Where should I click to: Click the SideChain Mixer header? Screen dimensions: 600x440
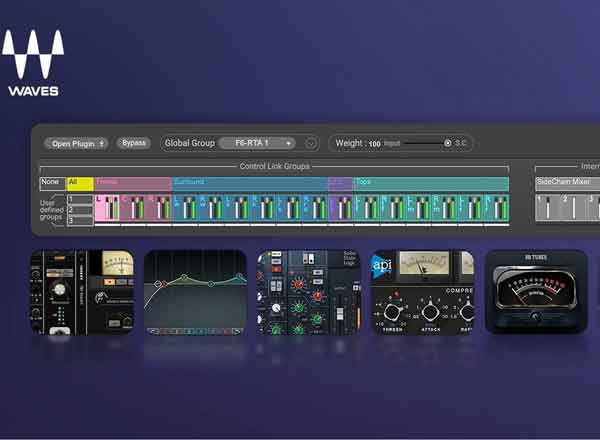[564, 183]
